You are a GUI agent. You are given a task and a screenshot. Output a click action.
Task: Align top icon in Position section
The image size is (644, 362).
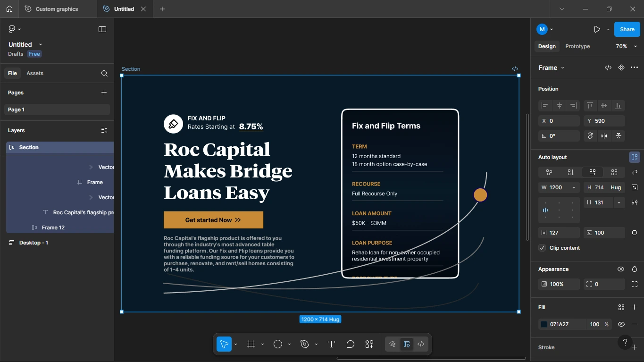pyautogui.click(x=590, y=105)
